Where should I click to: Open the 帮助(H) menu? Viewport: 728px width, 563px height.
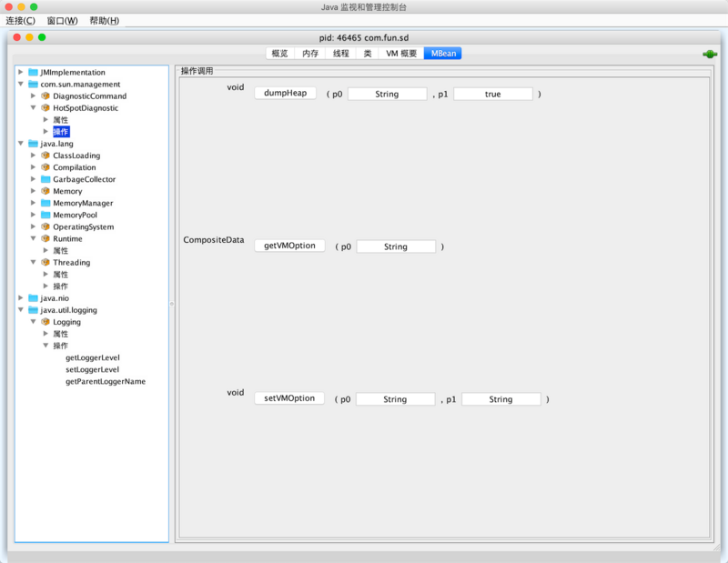104,20
